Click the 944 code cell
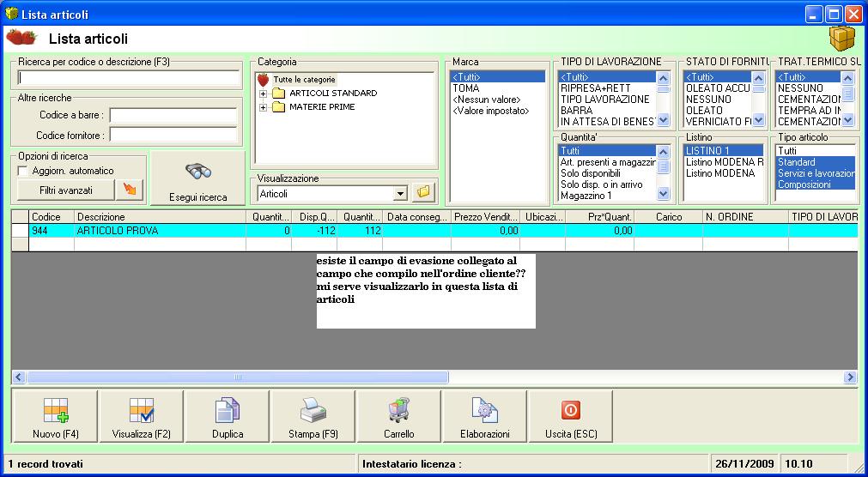This screenshot has width=868, height=477. coord(52,231)
